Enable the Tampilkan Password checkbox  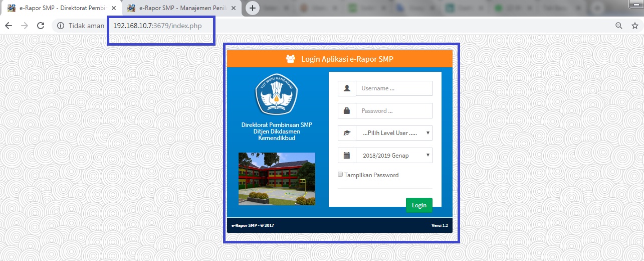[340, 175]
